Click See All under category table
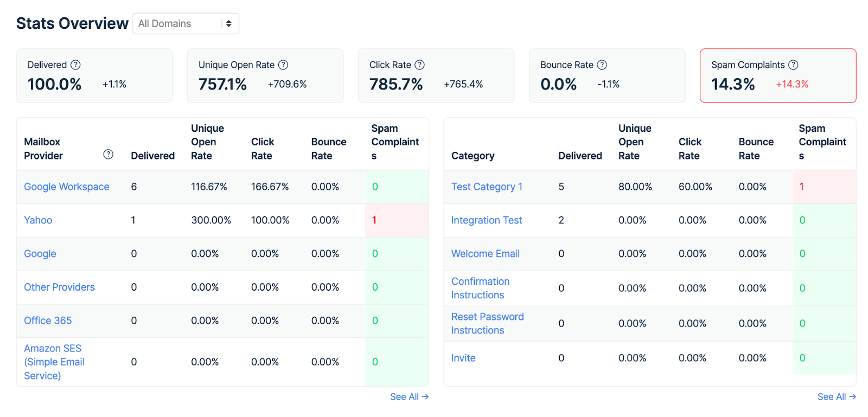The height and width of the screenshot is (417, 868). point(836,397)
